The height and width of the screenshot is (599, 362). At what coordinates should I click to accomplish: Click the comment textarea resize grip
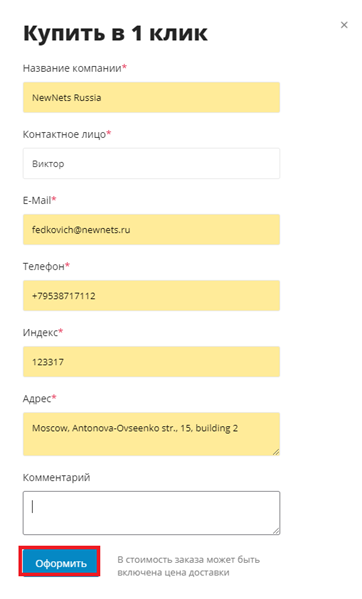pyautogui.click(x=276, y=531)
